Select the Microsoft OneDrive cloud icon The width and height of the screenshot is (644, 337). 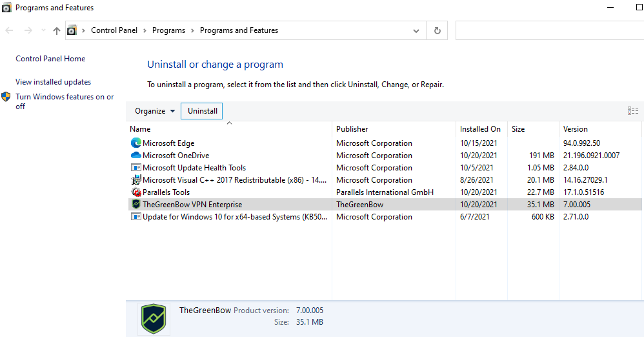click(x=136, y=156)
